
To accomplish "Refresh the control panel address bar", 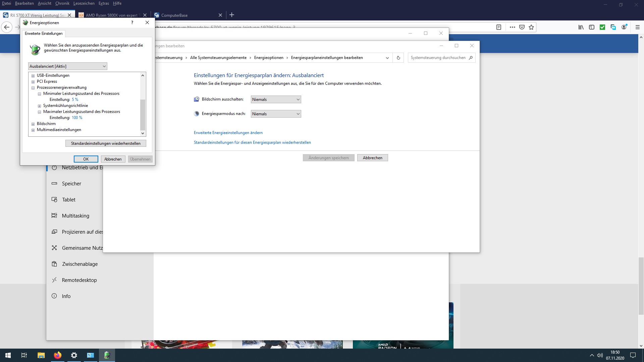I will 398,58.
